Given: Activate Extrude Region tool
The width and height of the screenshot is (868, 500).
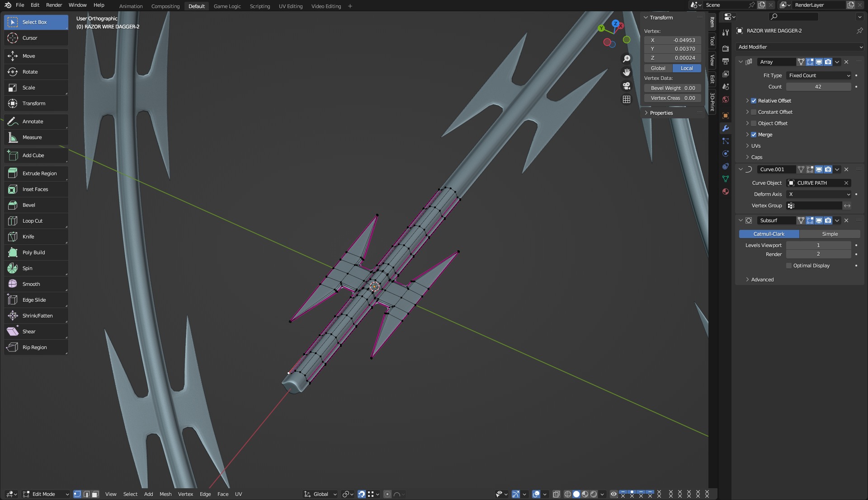Looking at the screenshot, I should (x=36, y=173).
